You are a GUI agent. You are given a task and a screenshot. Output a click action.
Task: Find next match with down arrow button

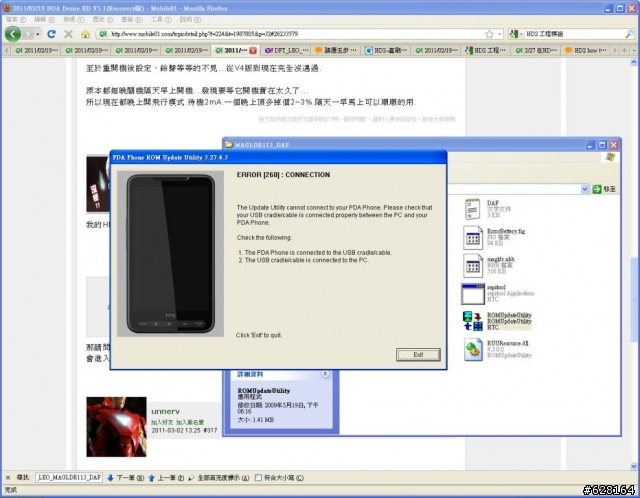125,478
